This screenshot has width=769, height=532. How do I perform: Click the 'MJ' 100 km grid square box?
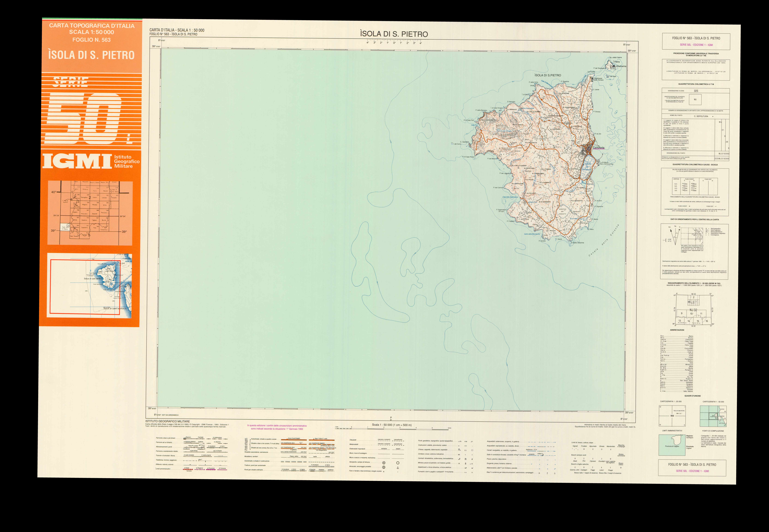coord(695,99)
